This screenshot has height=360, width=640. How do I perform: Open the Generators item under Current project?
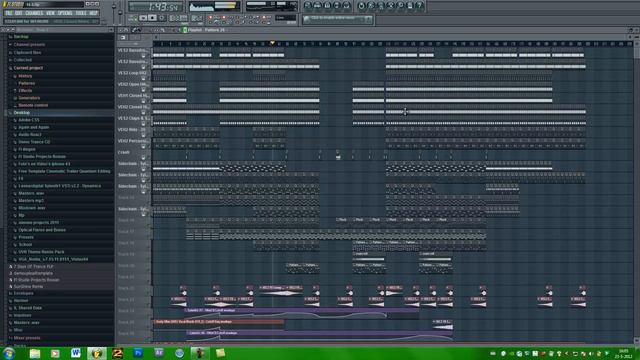coord(29,98)
